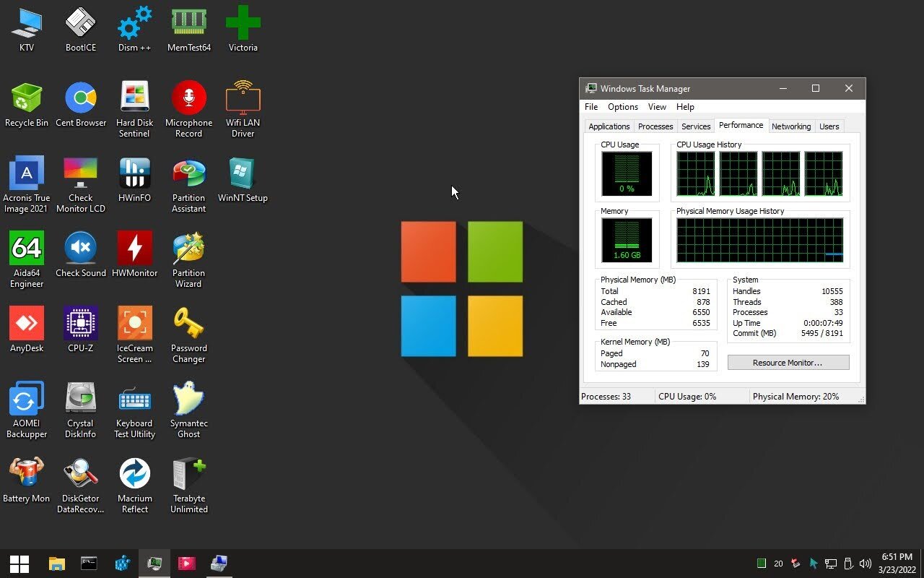The height and width of the screenshot is (578, 924).
Task: Click the Task Manager taskbar button
Action: [154, 564]
